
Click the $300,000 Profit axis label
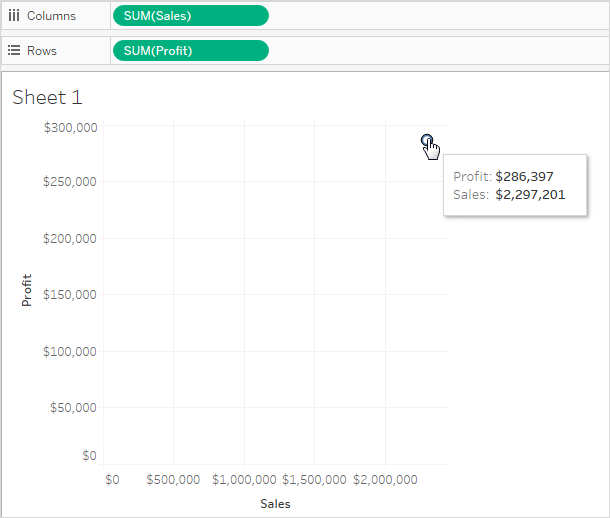(70, 128)
